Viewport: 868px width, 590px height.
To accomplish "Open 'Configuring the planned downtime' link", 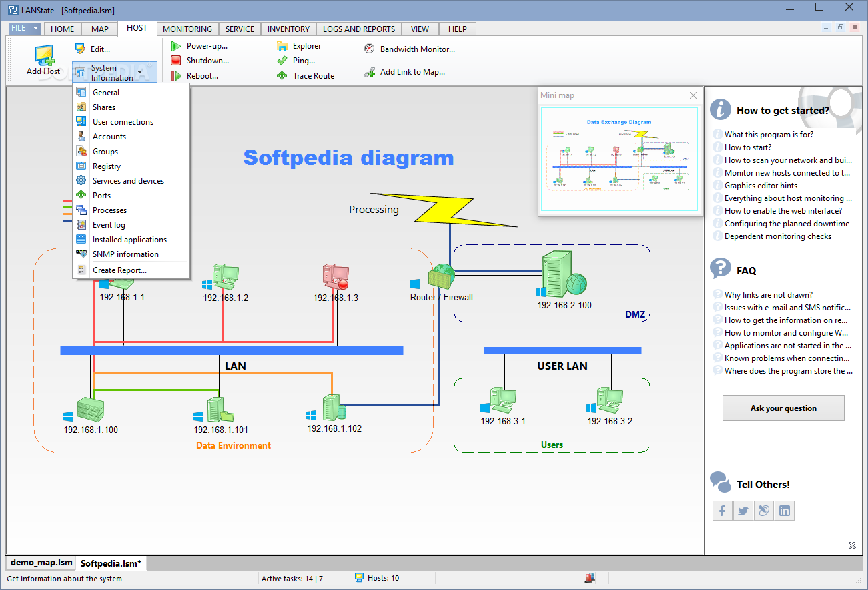I will point(787,223).
